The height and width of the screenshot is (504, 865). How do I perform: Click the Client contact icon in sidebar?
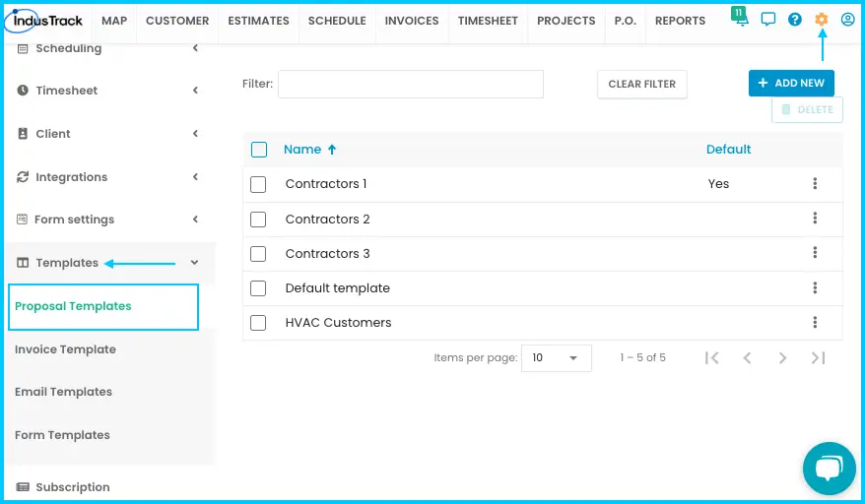23,134
